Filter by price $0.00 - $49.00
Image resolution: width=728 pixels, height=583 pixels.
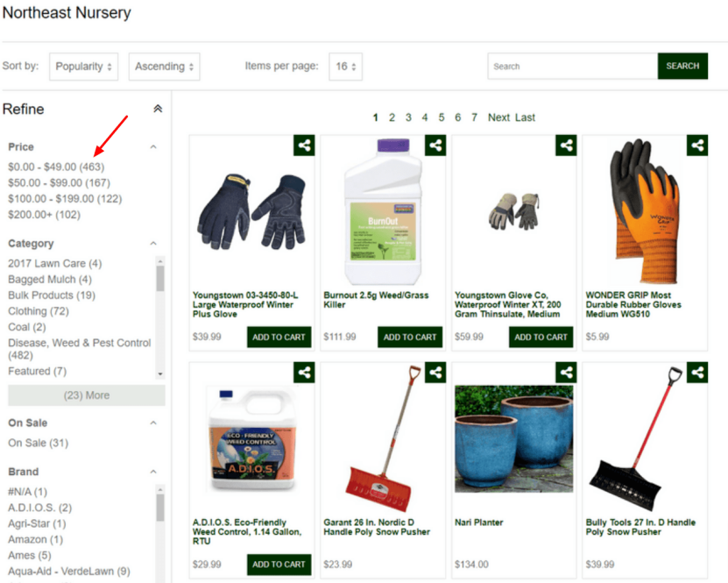(x=56, y=167)
